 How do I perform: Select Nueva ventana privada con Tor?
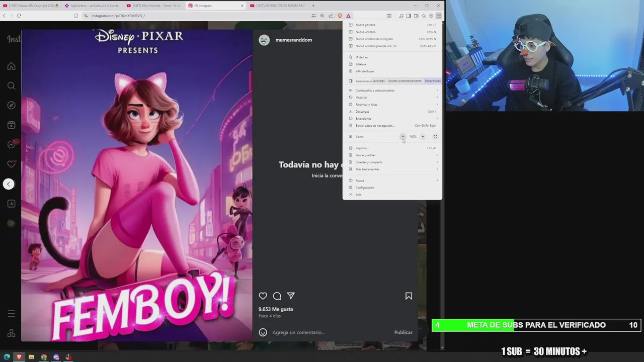click(392, 46)
